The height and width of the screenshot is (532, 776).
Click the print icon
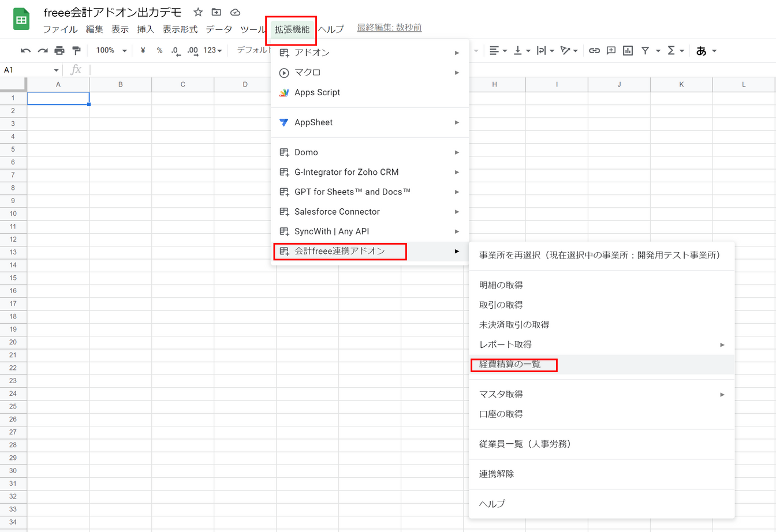click(x=59, y=51)
